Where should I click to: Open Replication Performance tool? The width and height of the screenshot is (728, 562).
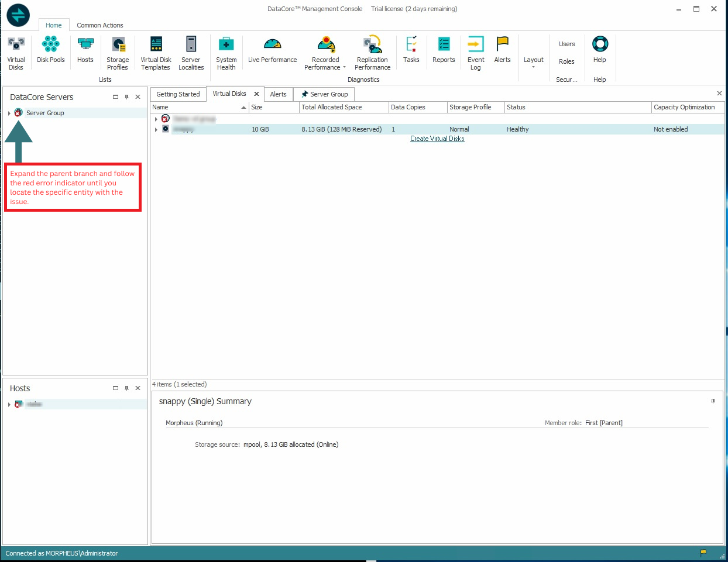372,53
